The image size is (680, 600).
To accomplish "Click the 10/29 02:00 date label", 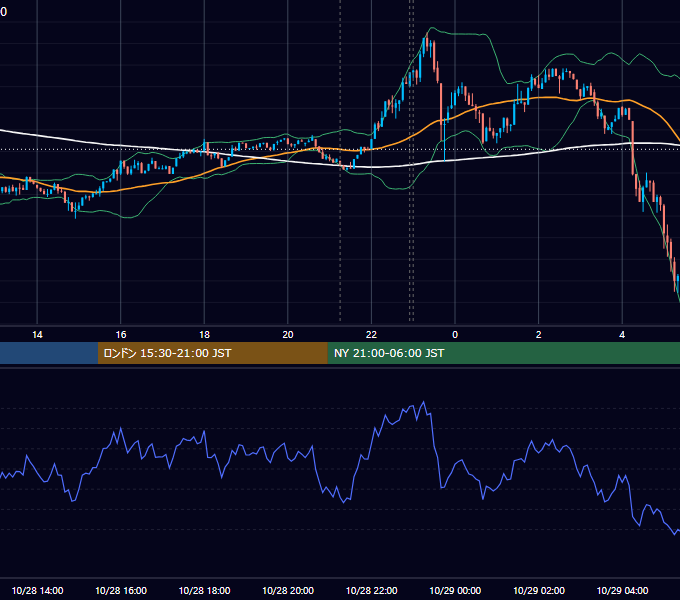I will (539, 590).
